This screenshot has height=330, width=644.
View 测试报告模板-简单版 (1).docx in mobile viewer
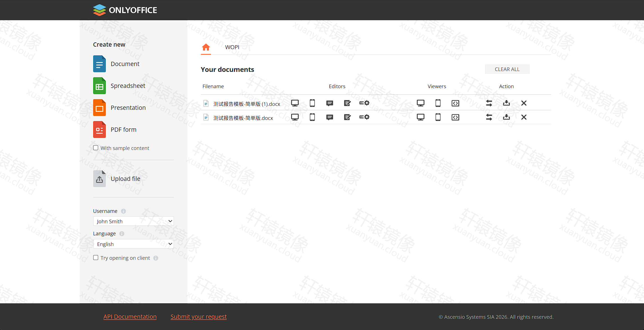click(438, 103)
